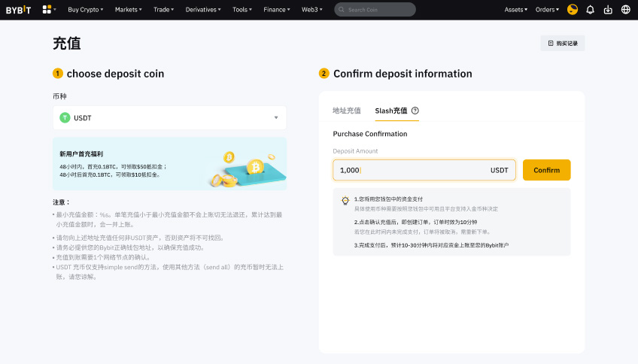Image resolution: width=638 pixels, height=364 pixels.
Task: Expand the Derivatives menu
Action: pyautogui.click(x=203, y=9)
